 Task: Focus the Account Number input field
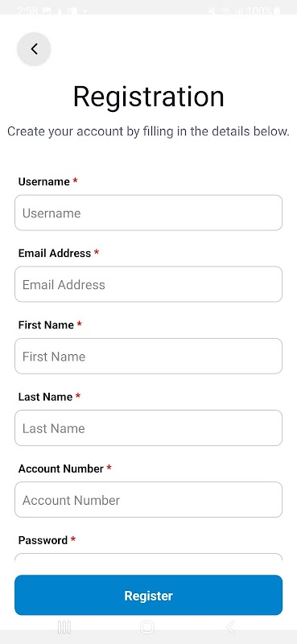point(148,499)
